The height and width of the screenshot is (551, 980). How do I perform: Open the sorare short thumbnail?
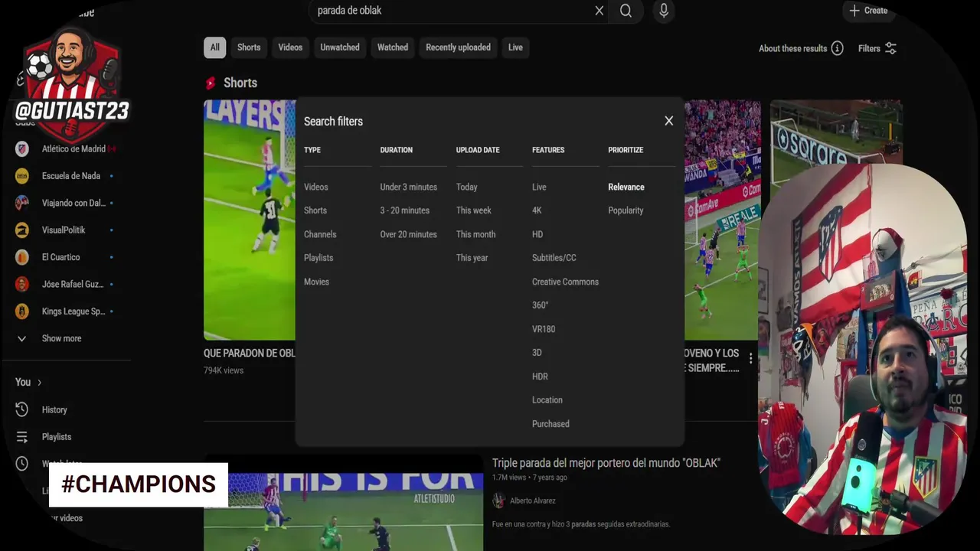point(836,134)
